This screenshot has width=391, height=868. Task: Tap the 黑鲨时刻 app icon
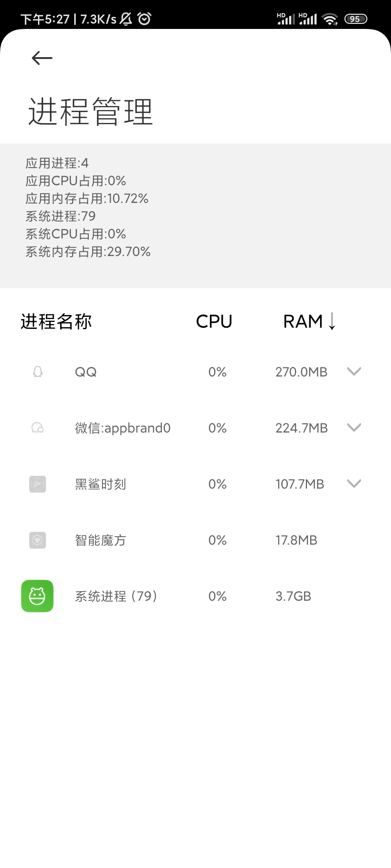click(x=38, y=484)
